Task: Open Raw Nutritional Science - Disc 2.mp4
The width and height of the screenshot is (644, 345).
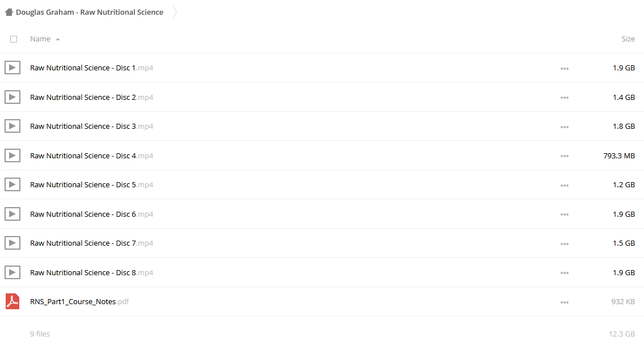Action: 92,97
